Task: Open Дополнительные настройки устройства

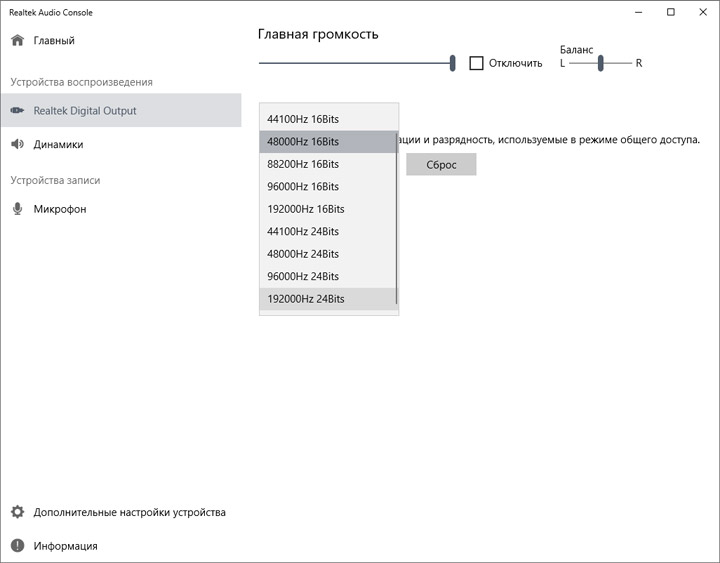Action: [x=129, y=512]
